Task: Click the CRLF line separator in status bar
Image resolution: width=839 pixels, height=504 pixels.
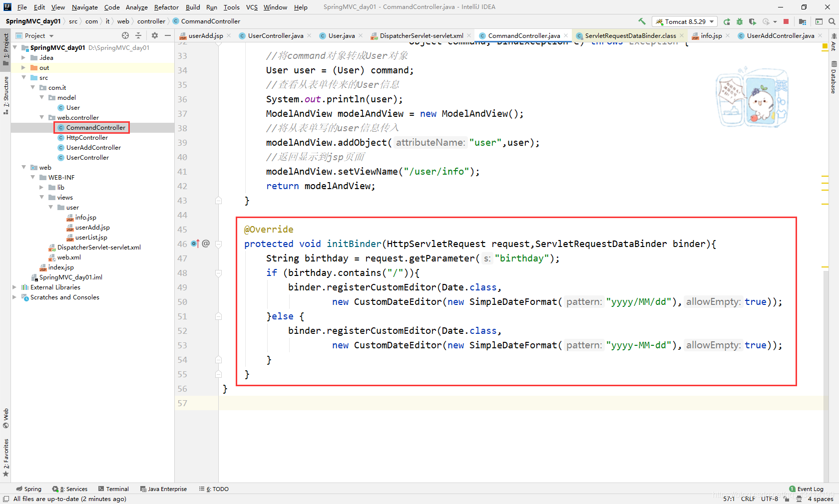Action: tap(748, 499)
